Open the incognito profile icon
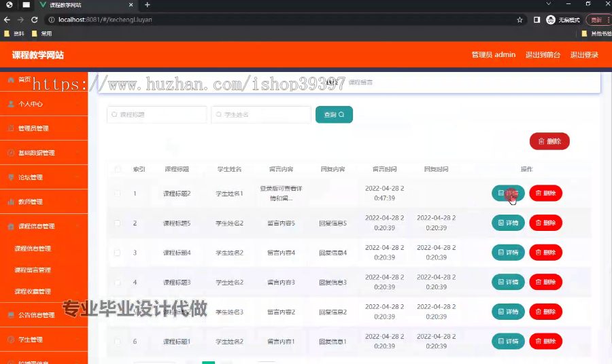Screen dimensions: 612x364 click(x=551, y=20)
